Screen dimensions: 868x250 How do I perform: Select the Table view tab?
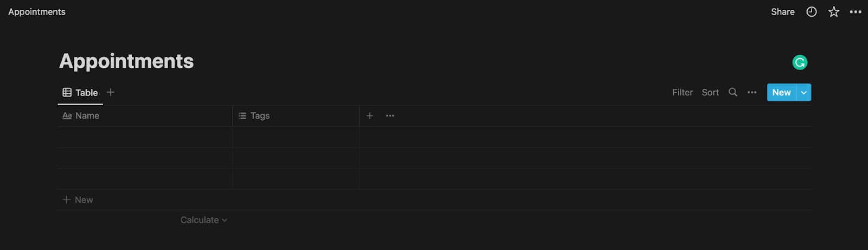[x=80, y=93]
